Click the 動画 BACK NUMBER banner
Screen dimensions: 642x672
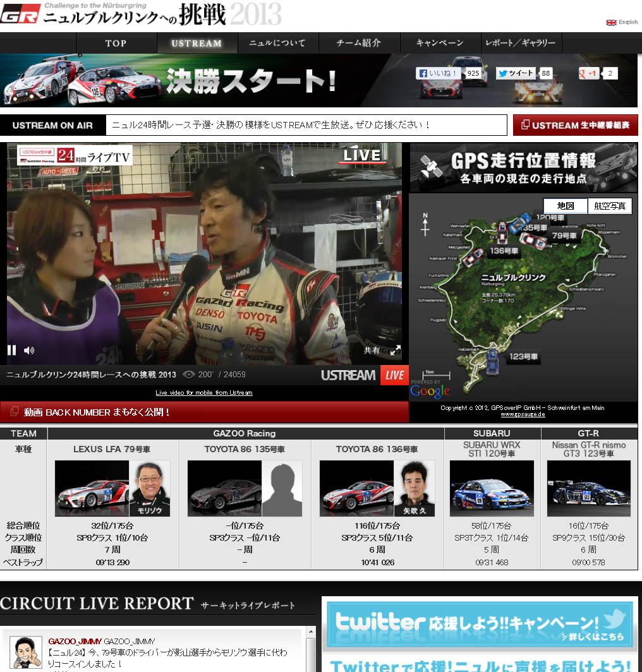coord(204,412)
